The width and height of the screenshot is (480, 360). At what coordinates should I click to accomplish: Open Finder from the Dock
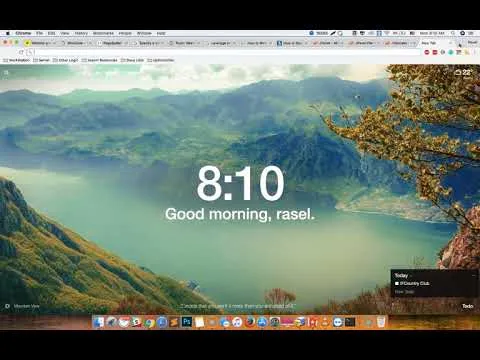(98, 322)
